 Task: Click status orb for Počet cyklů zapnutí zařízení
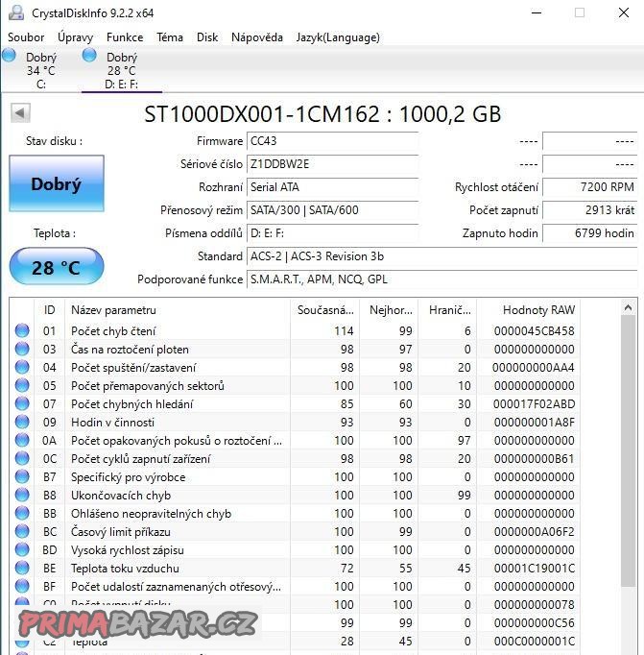[x=22, y=458]
